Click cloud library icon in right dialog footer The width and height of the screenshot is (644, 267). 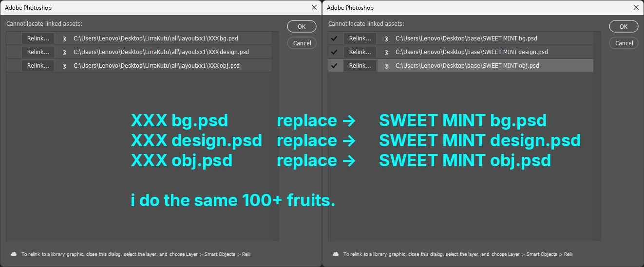336,254
